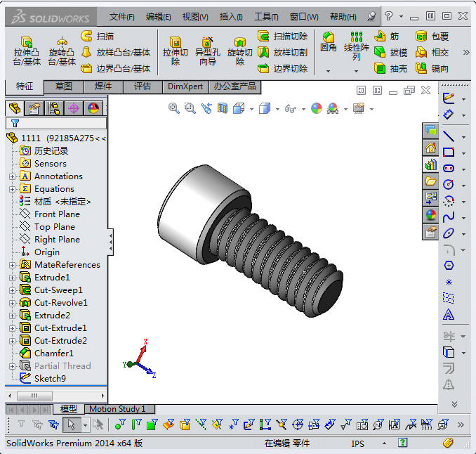The height and width of the screenshot is (454, 476).
Task: Open the 工具(T) menu
Action: coord(267,16)
